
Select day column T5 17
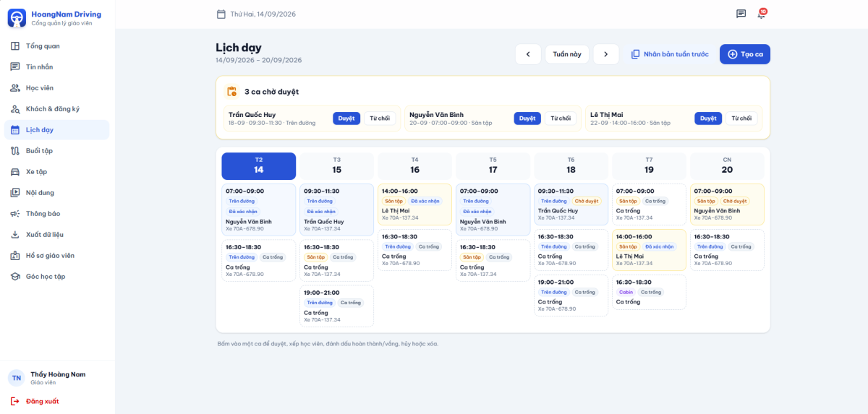click(493, 166)
